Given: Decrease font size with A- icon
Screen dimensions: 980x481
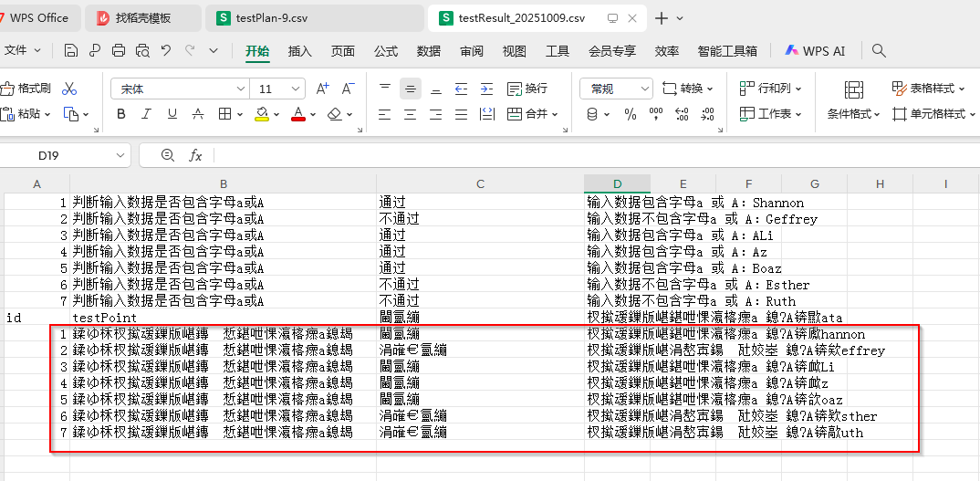Looking at the screenshot, I should tap(349, 89).
